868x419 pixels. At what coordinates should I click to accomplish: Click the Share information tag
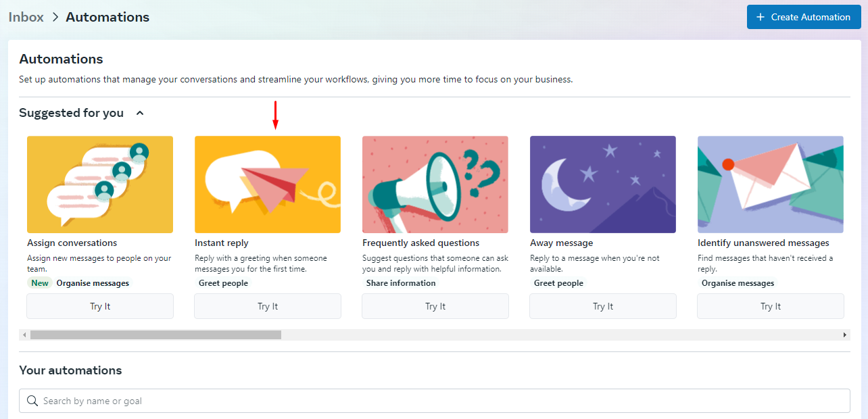(x=401, y=283)
